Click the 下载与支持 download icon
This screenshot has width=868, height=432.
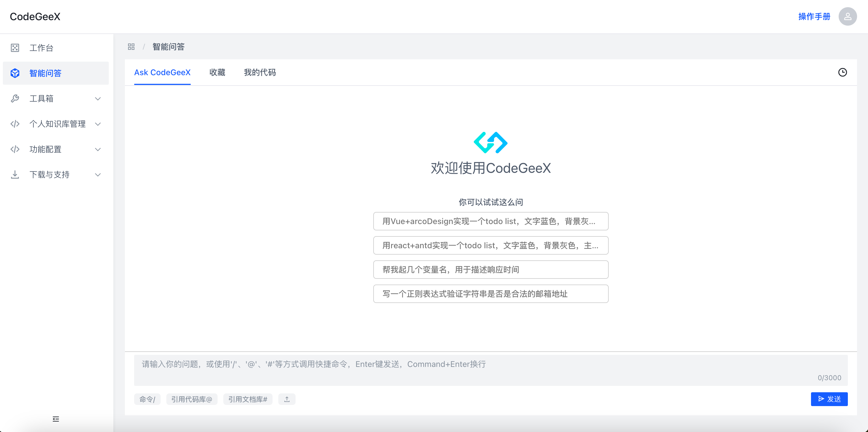(x=15, y=175)
